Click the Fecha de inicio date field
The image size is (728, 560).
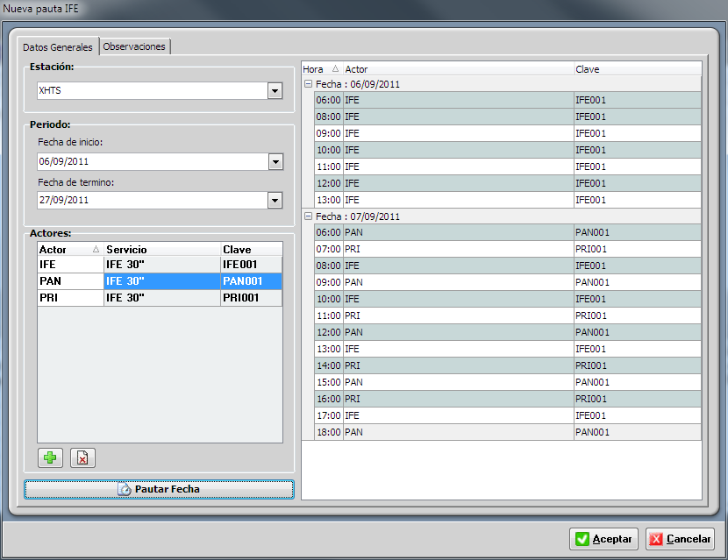pyautogui.click(x=151, y=162)
